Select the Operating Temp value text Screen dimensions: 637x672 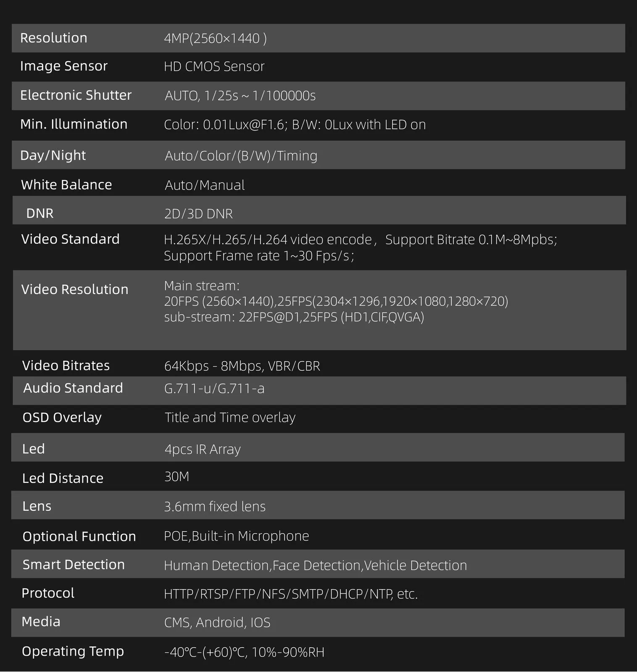244,652
